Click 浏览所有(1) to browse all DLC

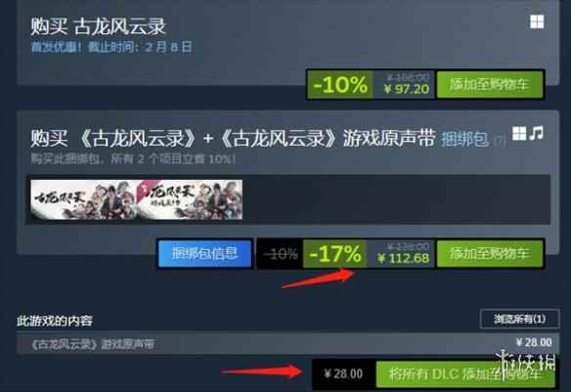(519, 320)
